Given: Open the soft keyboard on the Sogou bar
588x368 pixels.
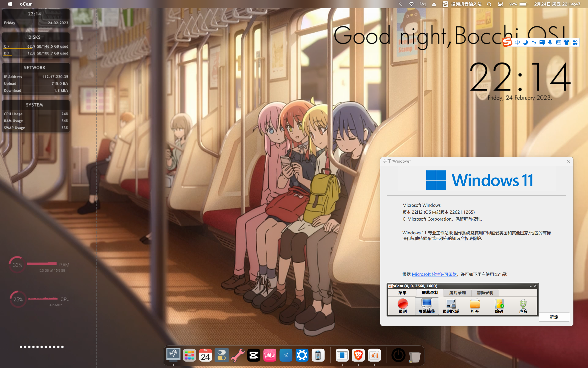Looking at the screenshot, I should [558, 43].
